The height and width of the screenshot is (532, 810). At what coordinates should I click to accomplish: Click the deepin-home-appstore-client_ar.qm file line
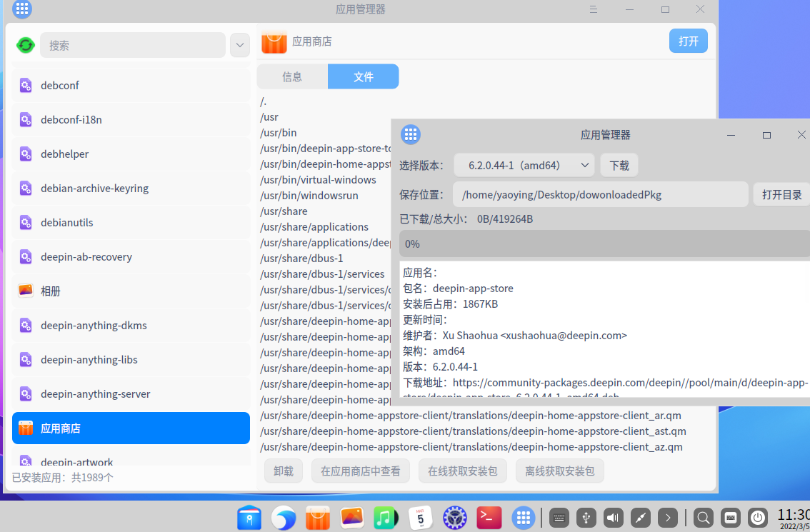[x=471, y=416]
